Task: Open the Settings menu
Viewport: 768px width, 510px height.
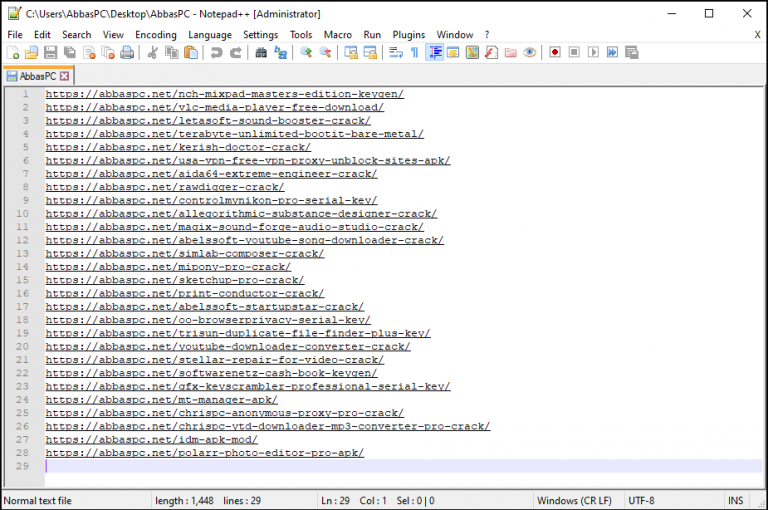Action: pos(261,35)
